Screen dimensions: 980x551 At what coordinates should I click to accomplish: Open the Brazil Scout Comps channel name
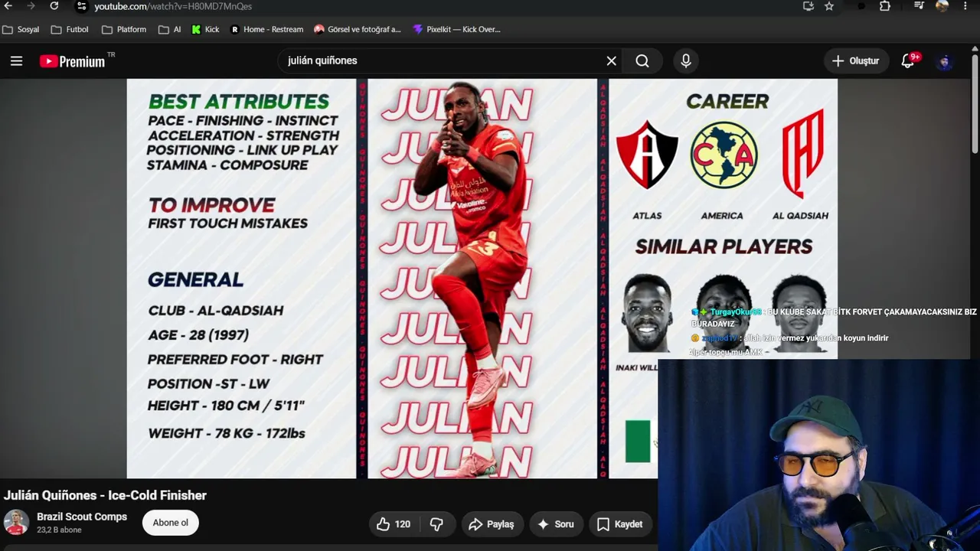tap(82, 517)
